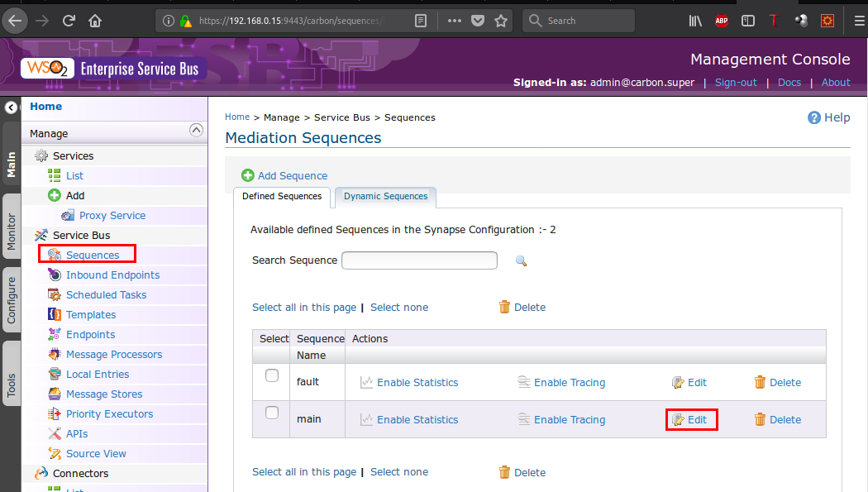
Task: Click the top Select all in this page link
Action: tap(303, 307)
